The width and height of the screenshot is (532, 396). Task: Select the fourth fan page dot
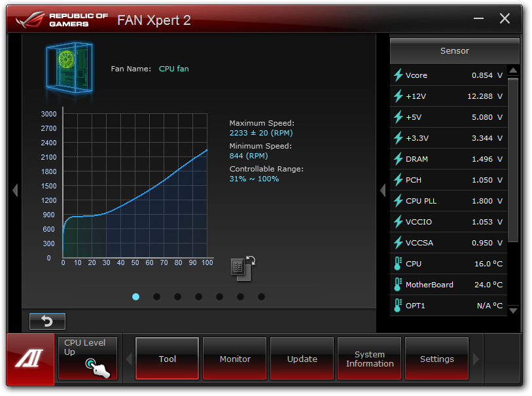[198, 297]
